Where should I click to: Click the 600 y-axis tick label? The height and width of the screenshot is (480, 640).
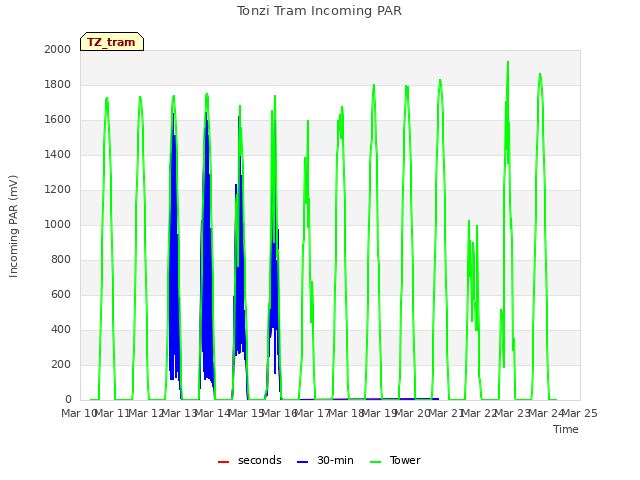coord(61,294)
